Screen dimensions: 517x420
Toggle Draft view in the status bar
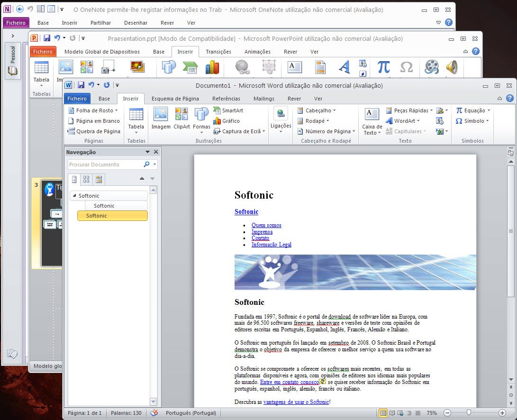coord(417,413)
